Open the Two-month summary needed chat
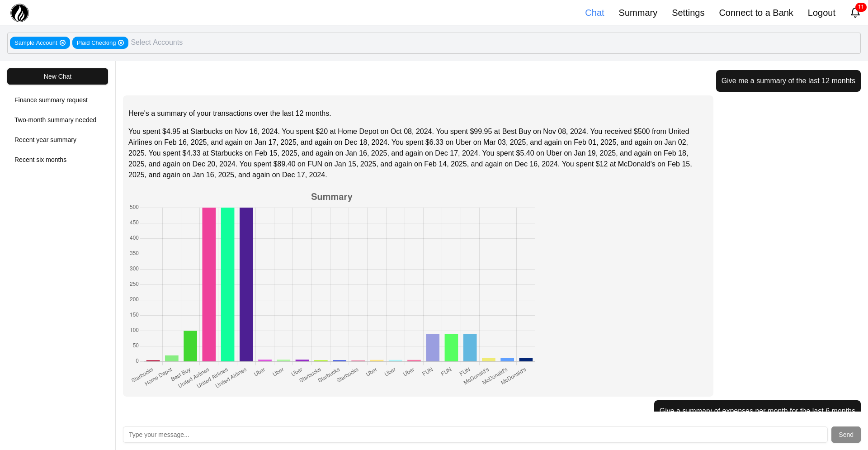The height and width of the screenshot is (450, 868). (x=55, y=120)
